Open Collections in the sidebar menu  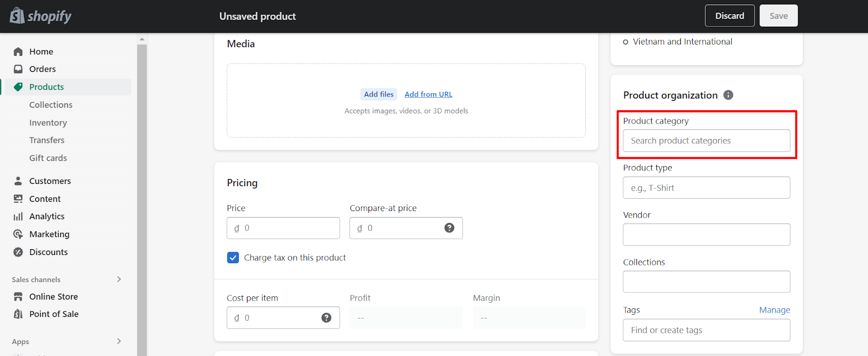pyautogui.click(x=51, y=105)
